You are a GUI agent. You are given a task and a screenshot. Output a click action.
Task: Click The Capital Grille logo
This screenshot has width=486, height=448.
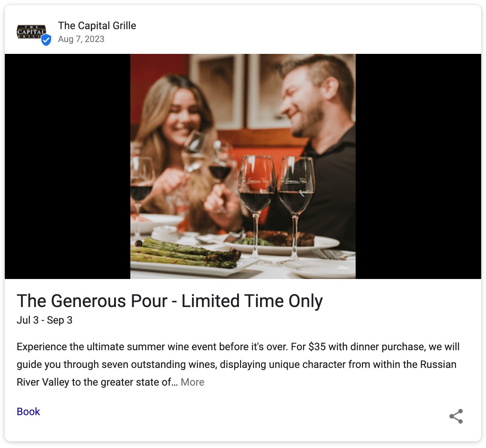coord(31,32)
